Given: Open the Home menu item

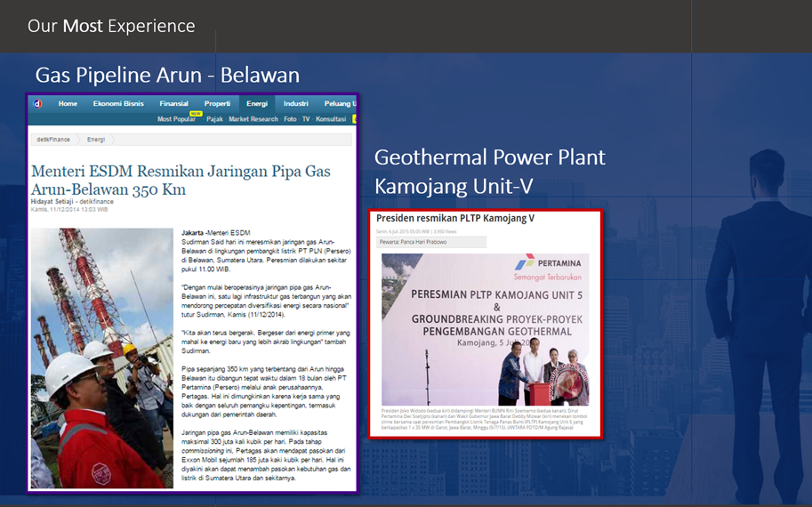Looking at the screenshot, I should coord(68,104).
